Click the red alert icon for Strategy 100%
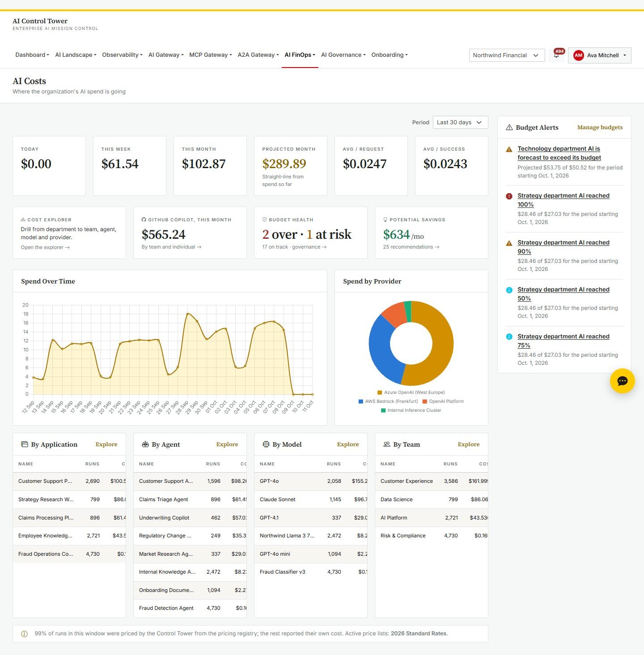 click(509, 196)
